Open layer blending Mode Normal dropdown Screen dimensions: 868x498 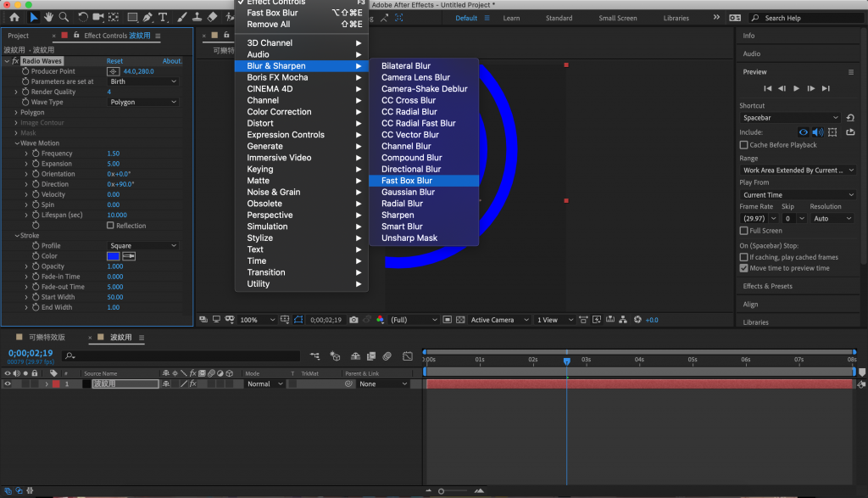tap(264, 383)
